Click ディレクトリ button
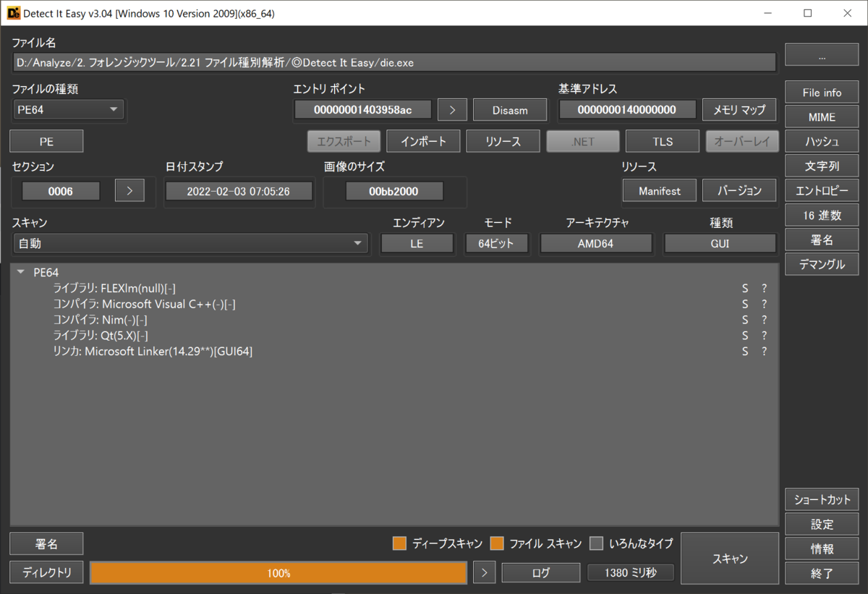Screen dimensions: 868x594 point(46,573)
